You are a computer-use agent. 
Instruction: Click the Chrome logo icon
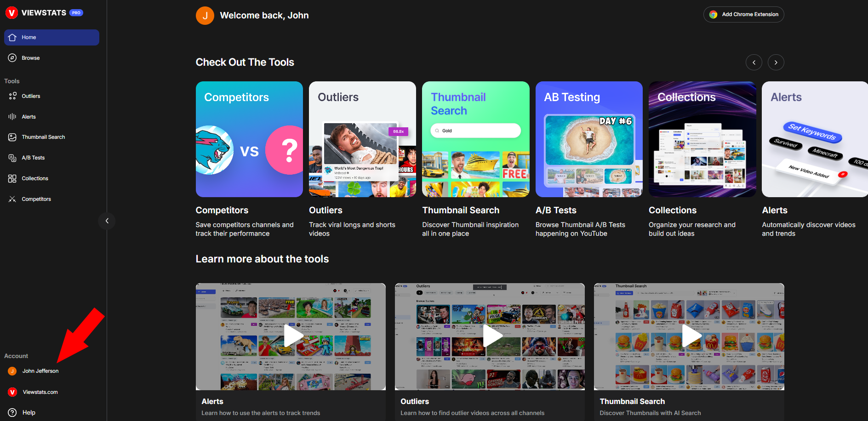(713, 15)
